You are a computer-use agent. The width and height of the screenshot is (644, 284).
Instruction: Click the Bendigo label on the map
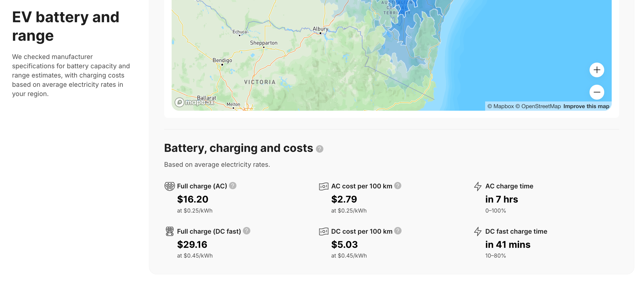point(222,60)
